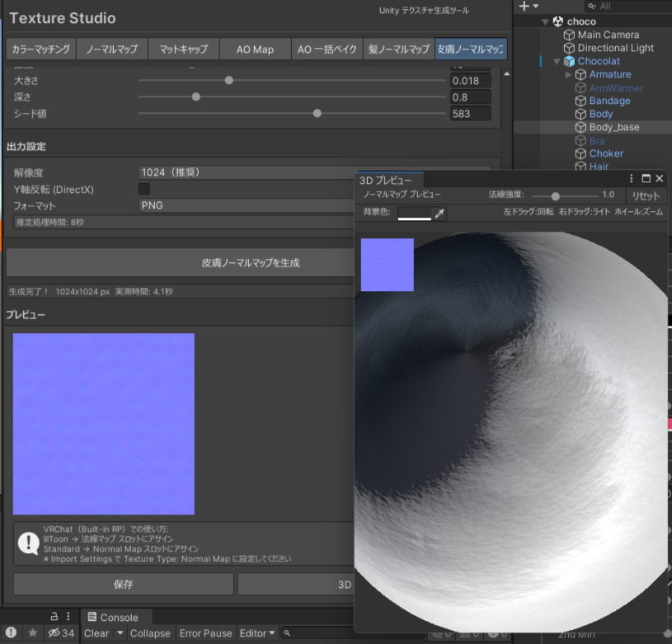The image size is (672, 644).
Task: Edit the 深さ value field 0.8
Action: 470,97
